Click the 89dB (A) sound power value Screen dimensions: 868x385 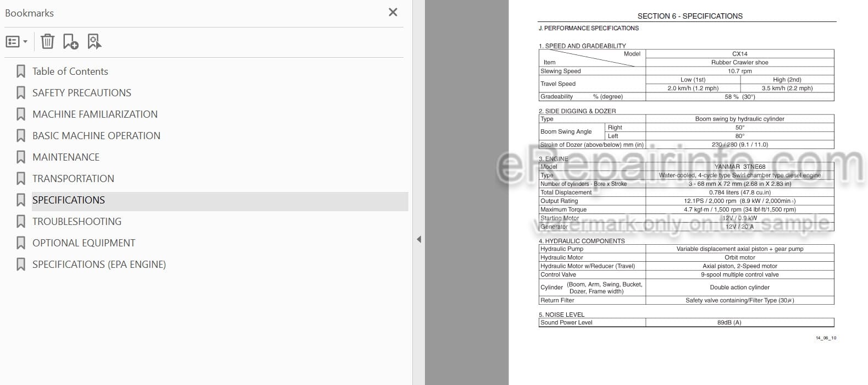(x=729, y=323)
